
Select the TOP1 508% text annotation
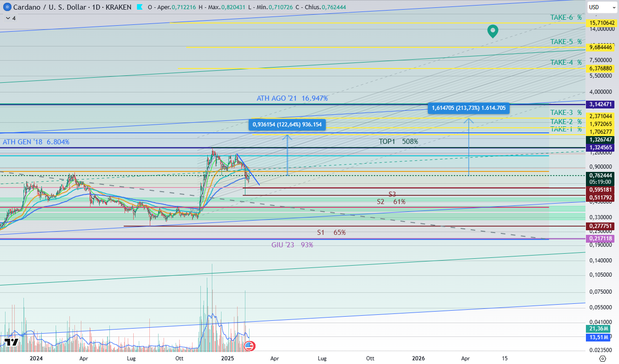tap(398, 142)
